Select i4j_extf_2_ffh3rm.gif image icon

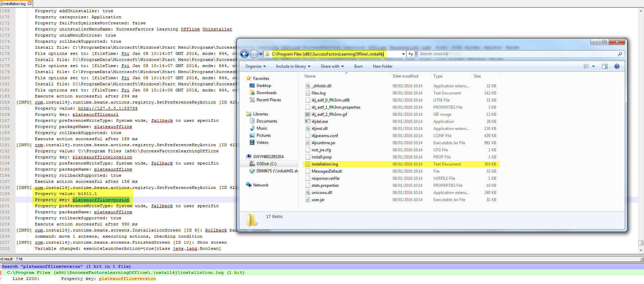coord(308,114)
